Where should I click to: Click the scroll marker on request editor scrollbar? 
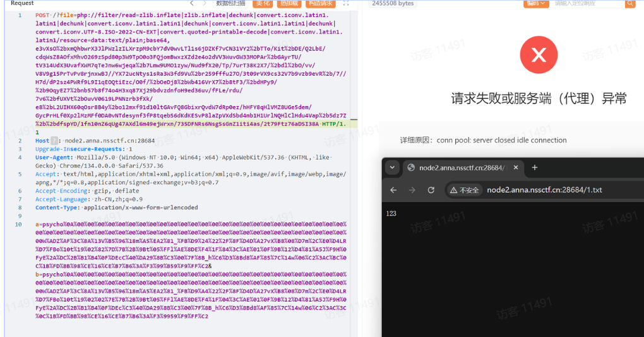[354, 120]
